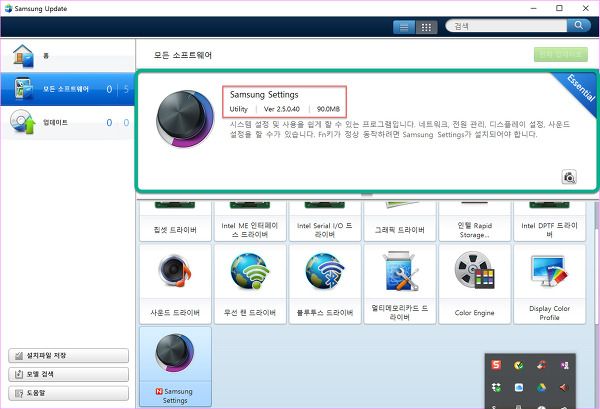600x409 pixels.
Task: Click the Samsung Update title bar logo
Action: 8,8
